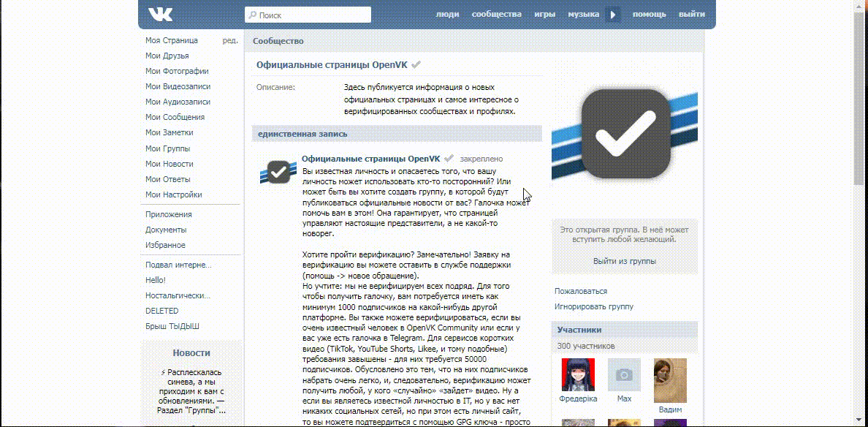Open the post author name Официальные страницы OpenVK

371,159
